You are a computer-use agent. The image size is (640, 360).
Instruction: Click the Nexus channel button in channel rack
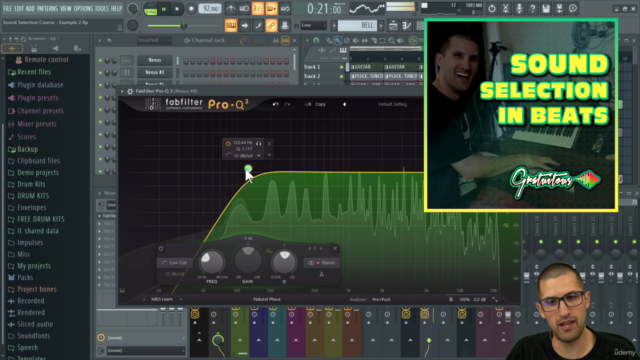click(x=155, y=60)
